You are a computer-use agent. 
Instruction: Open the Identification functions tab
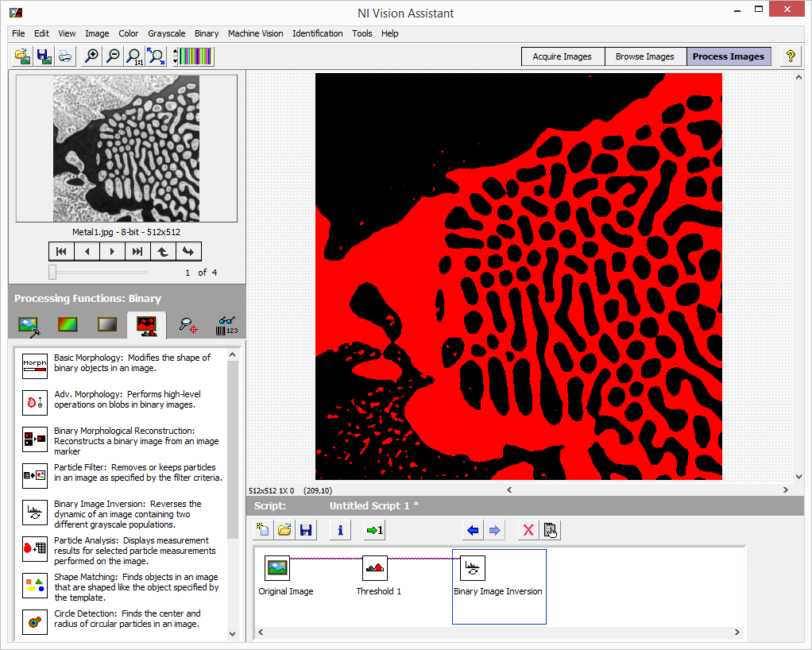(226, 325)
